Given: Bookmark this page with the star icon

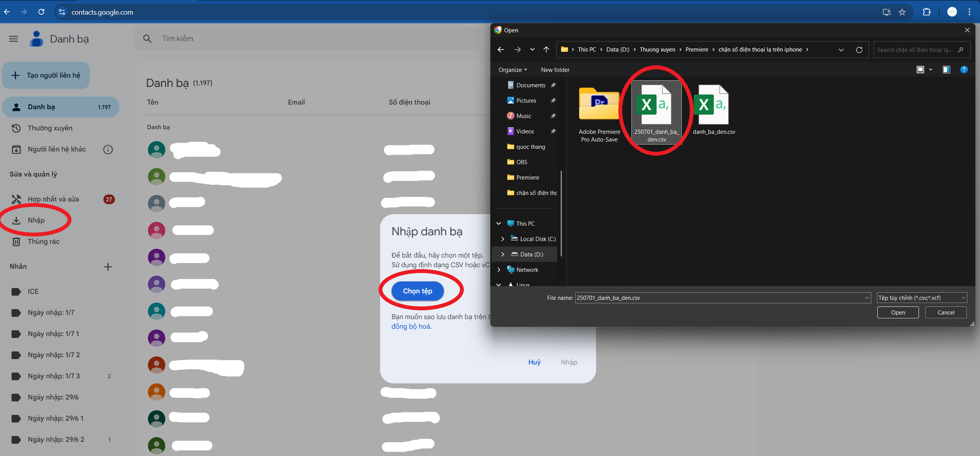Looking at the screenshot, I should tap(902, 12).
